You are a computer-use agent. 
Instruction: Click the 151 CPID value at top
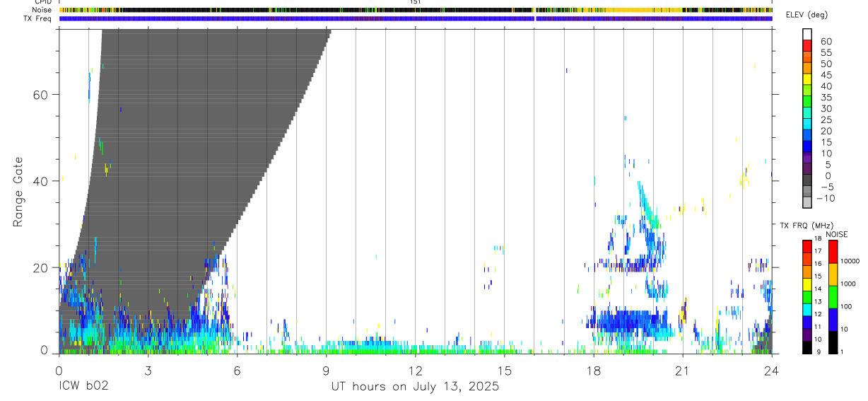tap(415, 2)
